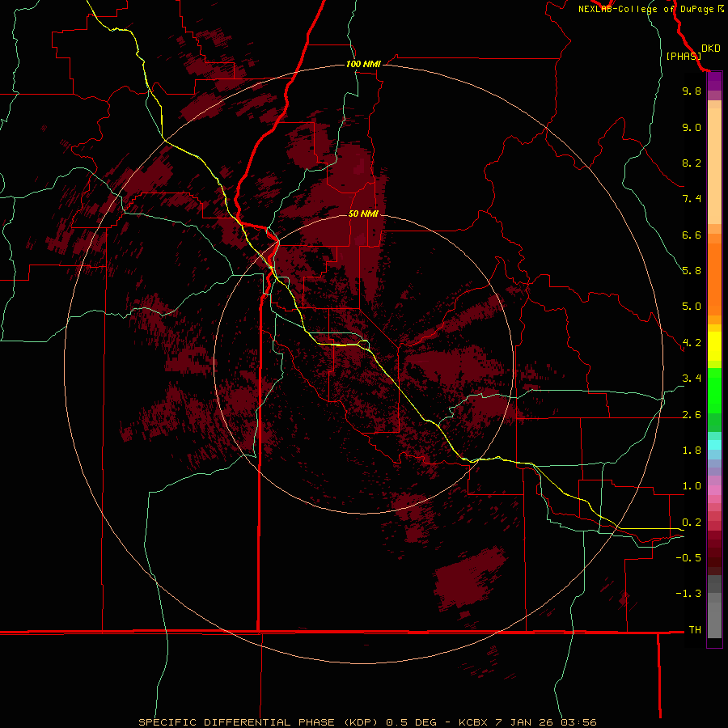Click the bright green segment of the color scale

click(714, 390)
